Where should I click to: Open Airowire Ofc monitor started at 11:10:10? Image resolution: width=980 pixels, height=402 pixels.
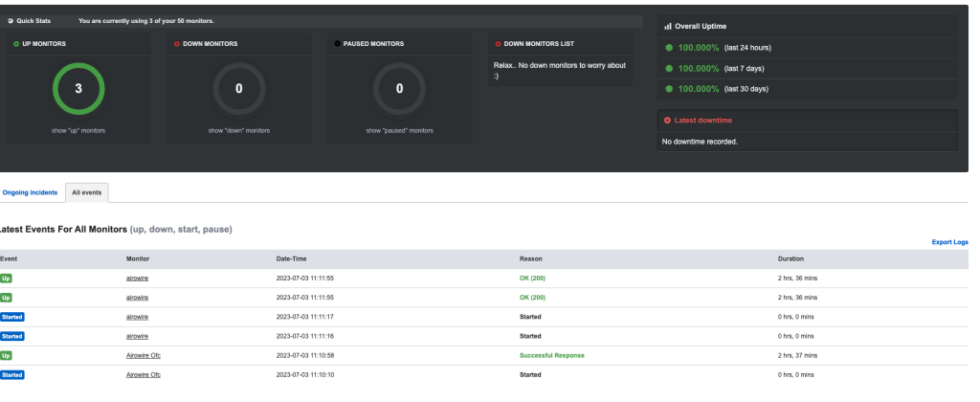tap(144, 375)
